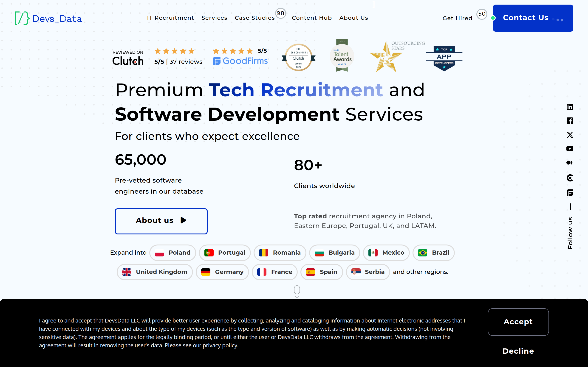Viewport: 588px width, 367px height.
Task: Open the X (Twitter) social icon
Action: coord(570,135)
